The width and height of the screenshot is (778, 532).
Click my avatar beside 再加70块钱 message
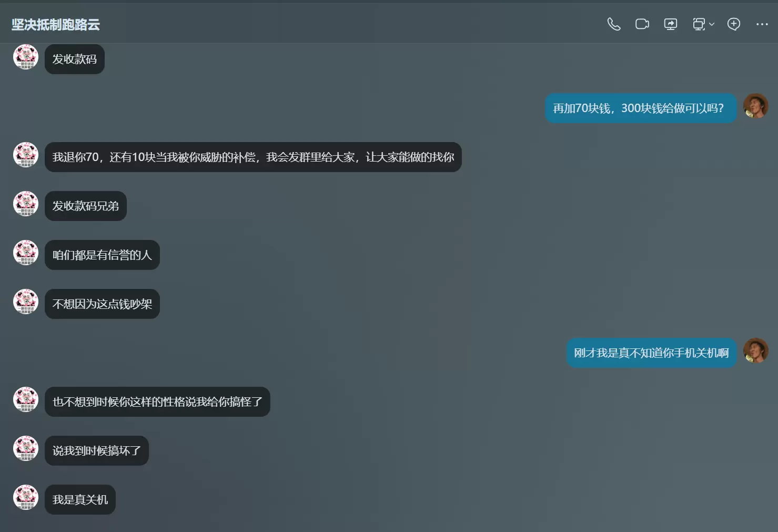pos(756,106)
